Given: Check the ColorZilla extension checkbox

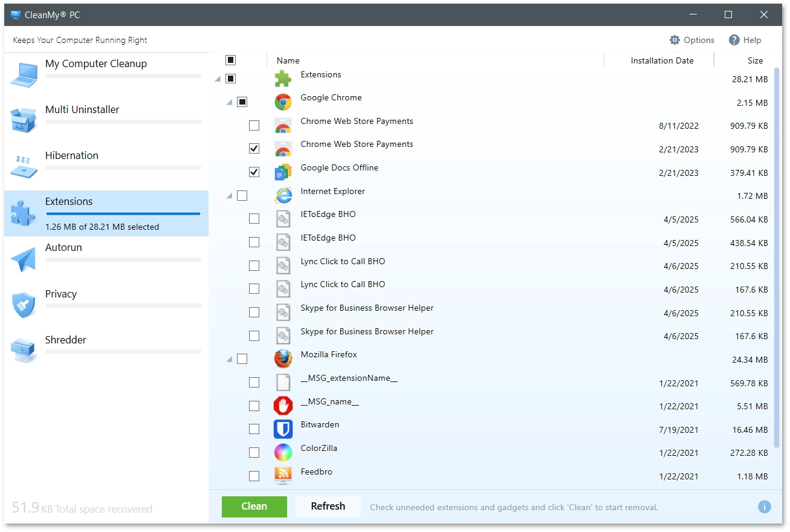Looking at the screenshot, I should click(254, 452).
